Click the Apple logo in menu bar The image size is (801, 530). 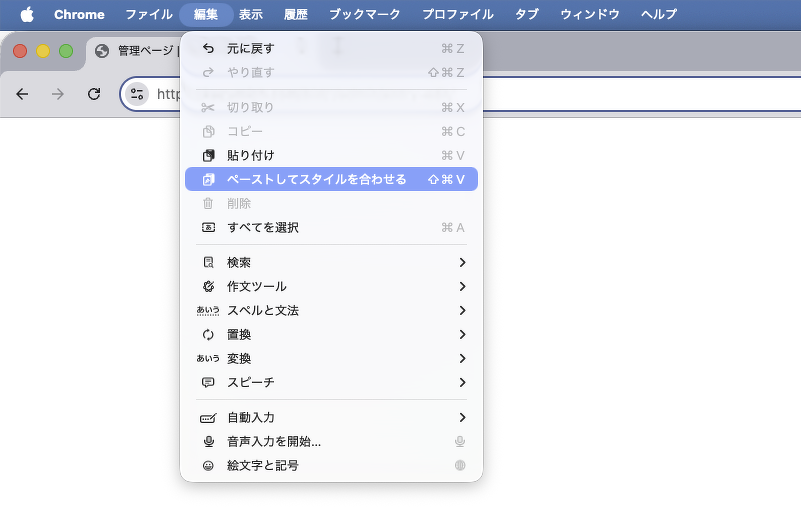[27, 14]
